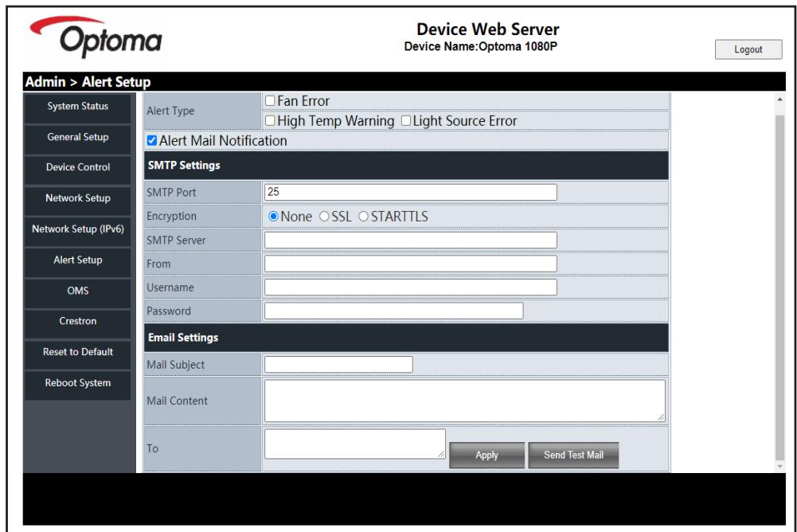Click the Password field

click(393, 311)
